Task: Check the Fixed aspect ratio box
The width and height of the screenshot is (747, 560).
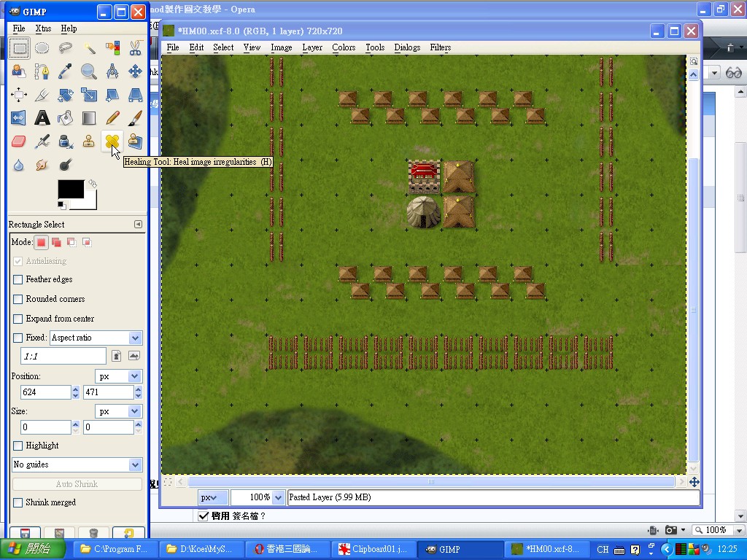Action: [18, 338]
